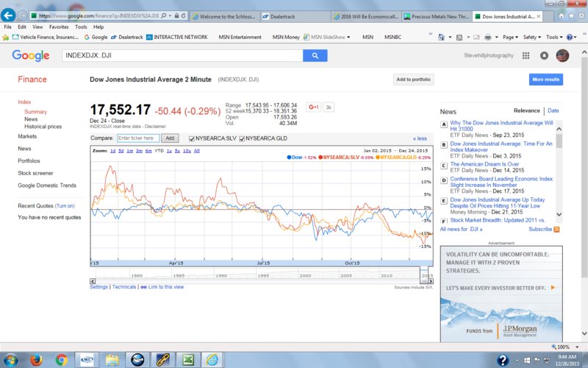Switch to the Precious Metals New Thr... tab
Screen dimensions: 588x368
[436, 16]
